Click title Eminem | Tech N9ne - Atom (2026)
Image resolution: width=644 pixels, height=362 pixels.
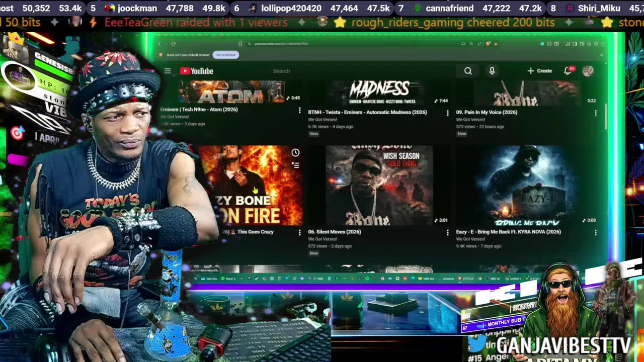(199, 109)
